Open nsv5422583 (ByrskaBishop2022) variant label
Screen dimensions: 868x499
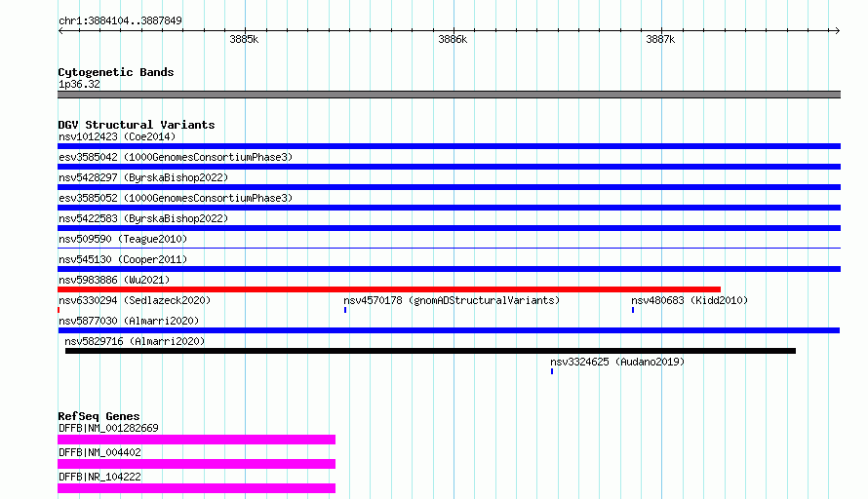pos(143,218)
